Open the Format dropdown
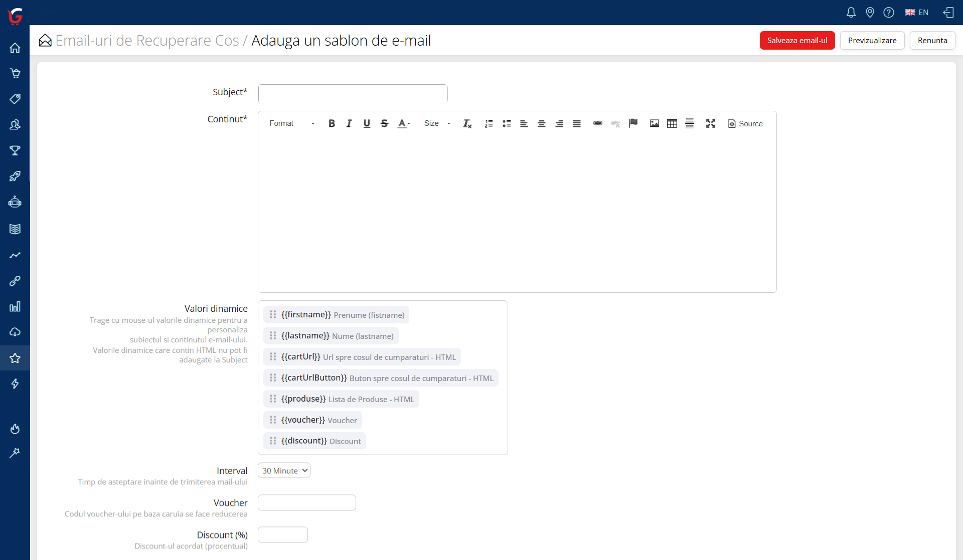The width and height of the screenshot is (963, 560). 291,123
